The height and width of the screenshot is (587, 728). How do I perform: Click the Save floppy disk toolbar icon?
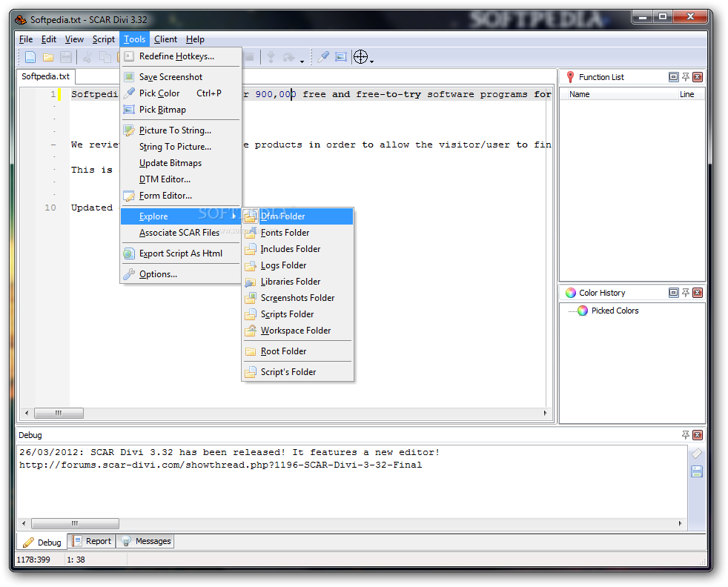point(66,57)
